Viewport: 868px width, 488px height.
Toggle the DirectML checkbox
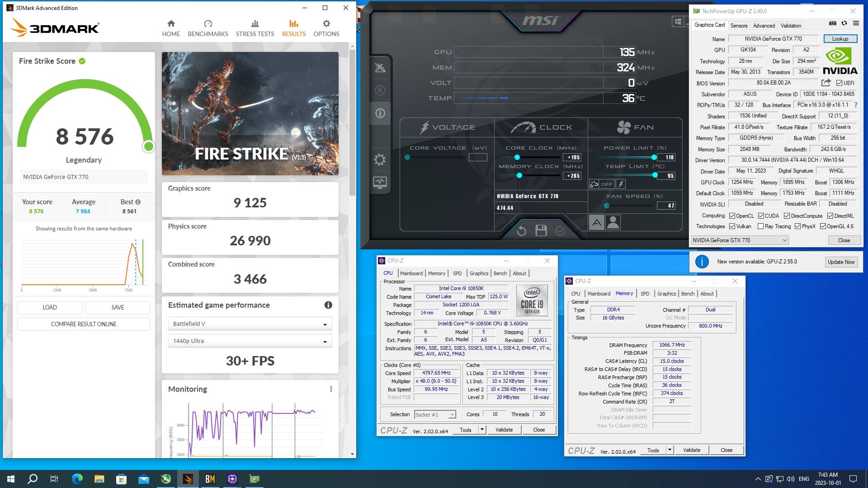point(830,216)
